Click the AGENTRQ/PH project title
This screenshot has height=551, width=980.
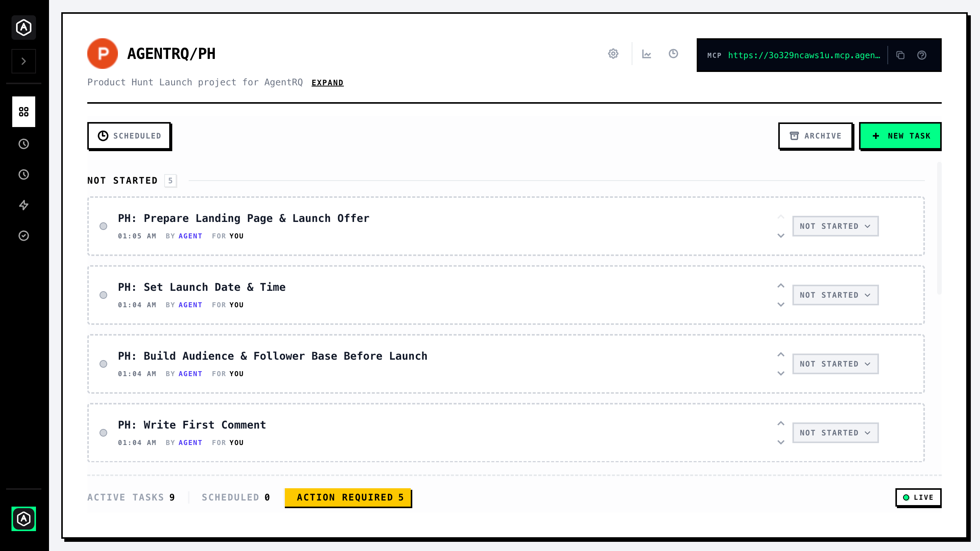tap(171, 54)
